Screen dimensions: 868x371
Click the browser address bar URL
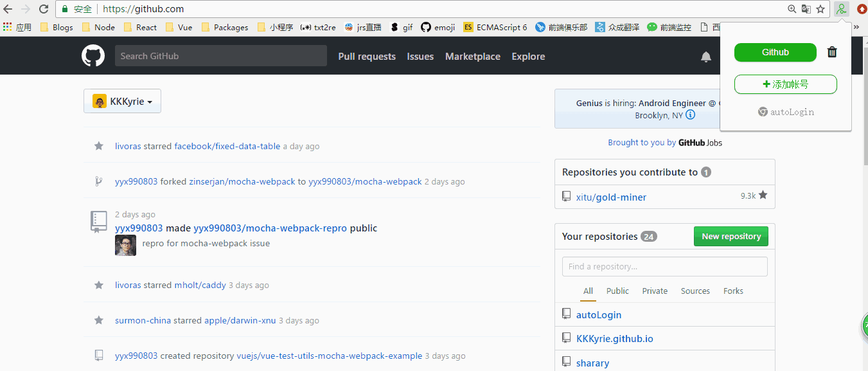pos(143,9)
